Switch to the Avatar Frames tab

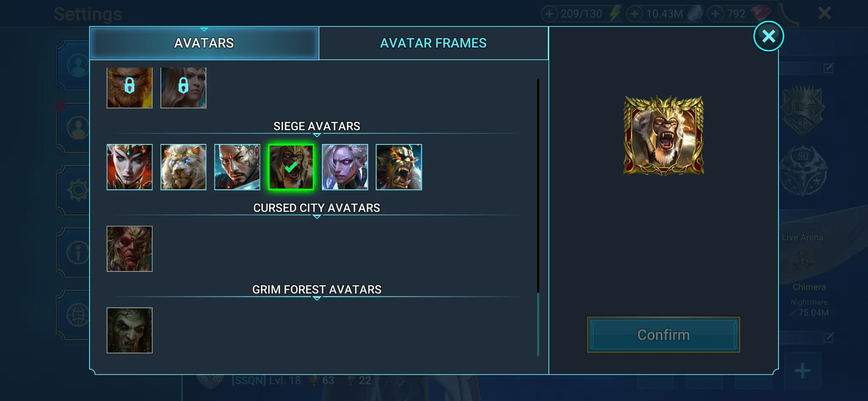point(433,43)
